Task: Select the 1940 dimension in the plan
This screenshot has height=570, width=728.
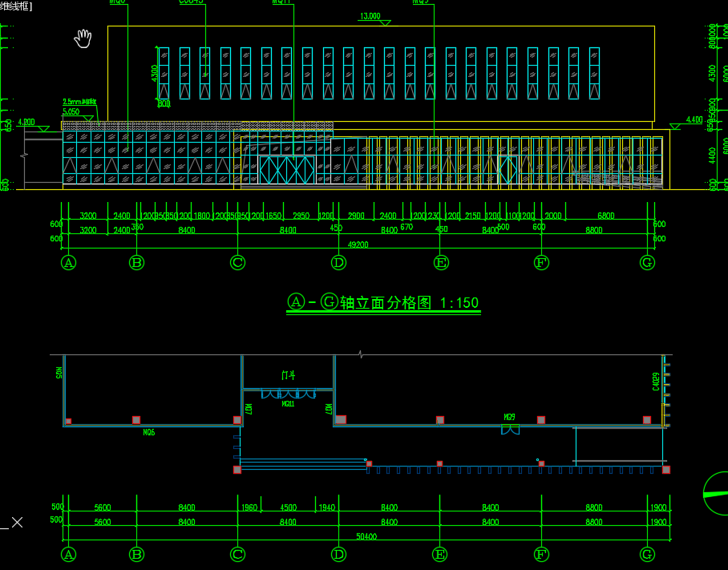Action: (x=327, y=507)
